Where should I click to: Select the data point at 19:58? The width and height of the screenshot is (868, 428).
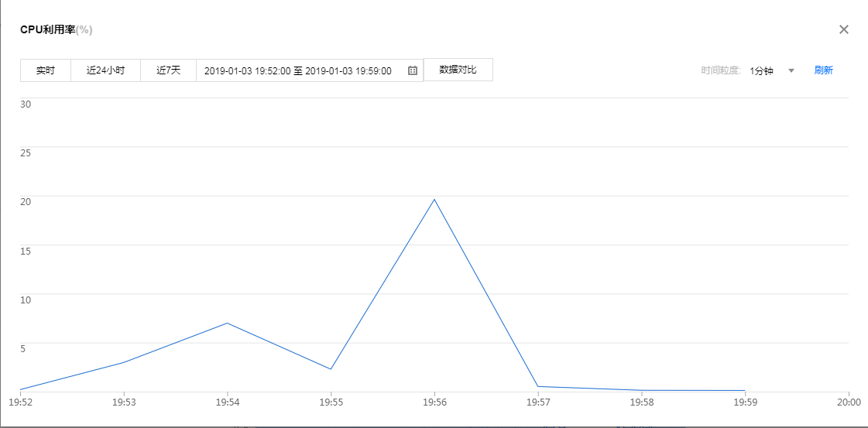coord(642,390)
